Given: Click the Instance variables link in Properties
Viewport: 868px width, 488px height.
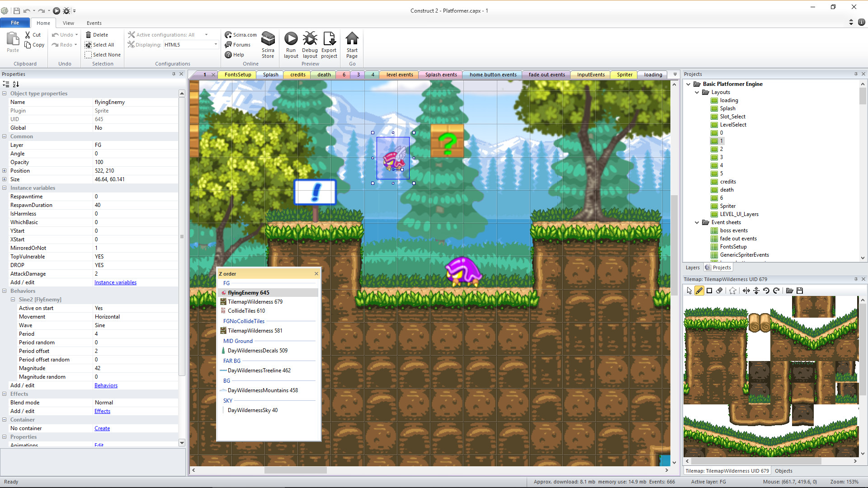Looking at the screenshot, I should pyautogui.click(x=115, y=282).
